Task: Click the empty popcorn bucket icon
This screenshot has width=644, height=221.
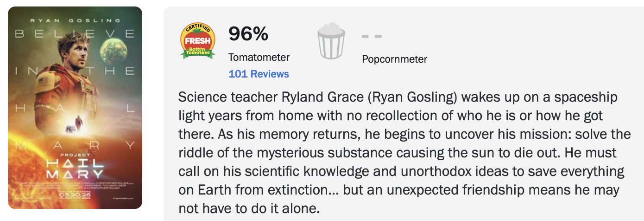Action: (x=331, y=42)
